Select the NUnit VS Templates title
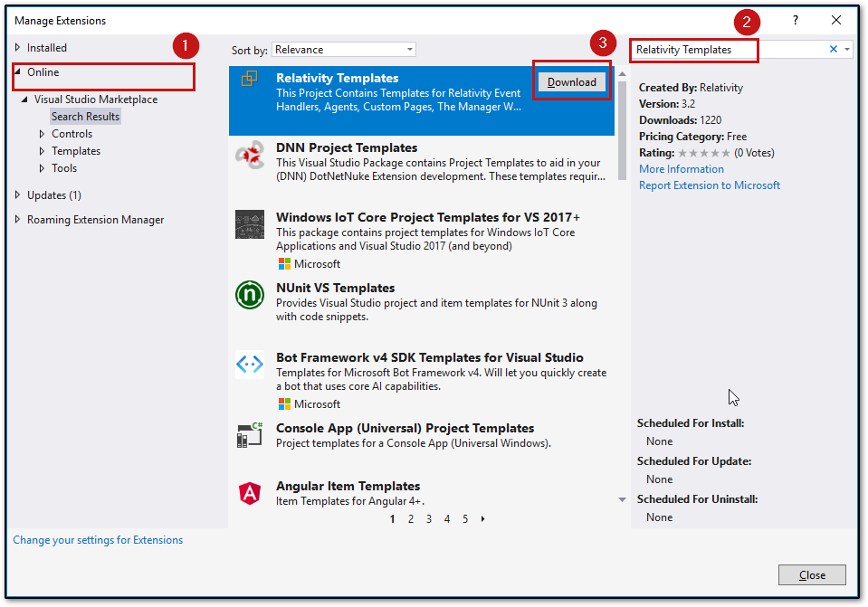Viewport: 868px width, 607px height. click(336, 288)
